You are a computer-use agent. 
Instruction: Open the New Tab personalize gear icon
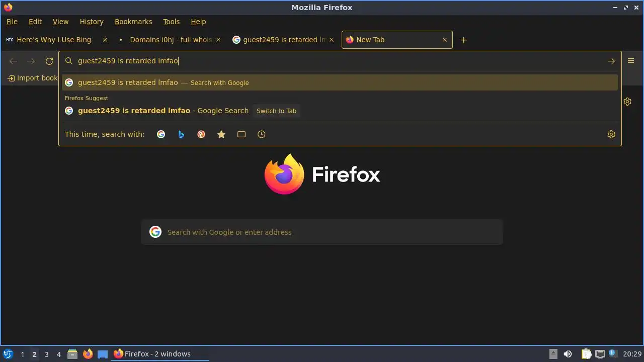coord(627,102)
